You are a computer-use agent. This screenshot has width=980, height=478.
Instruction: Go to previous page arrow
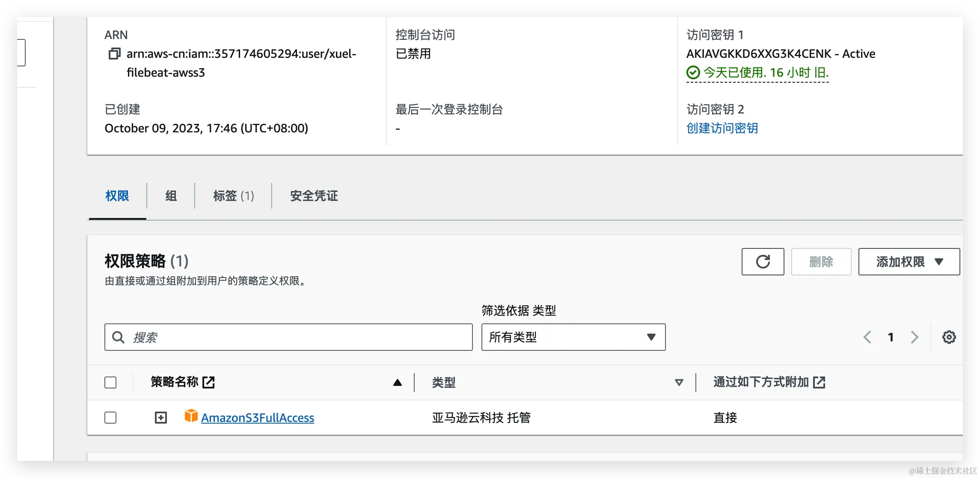pyautogui.click(x=867, y=338)
